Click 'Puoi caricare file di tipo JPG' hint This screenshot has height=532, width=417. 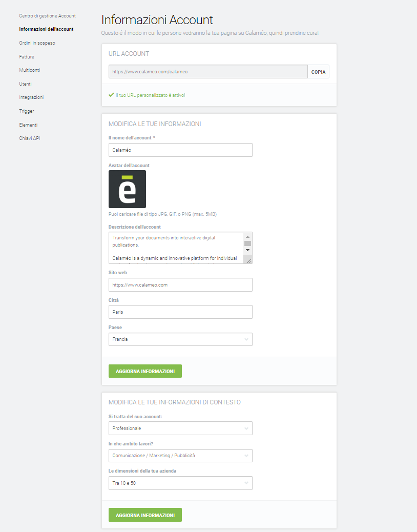(162, 214)
